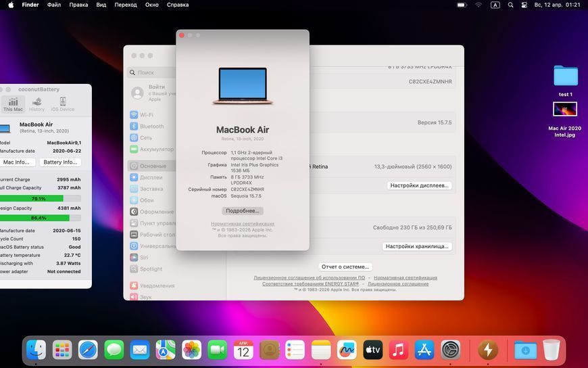588x368 pixels.
Task: Close the About This Mac window
Action: [182, 35]
